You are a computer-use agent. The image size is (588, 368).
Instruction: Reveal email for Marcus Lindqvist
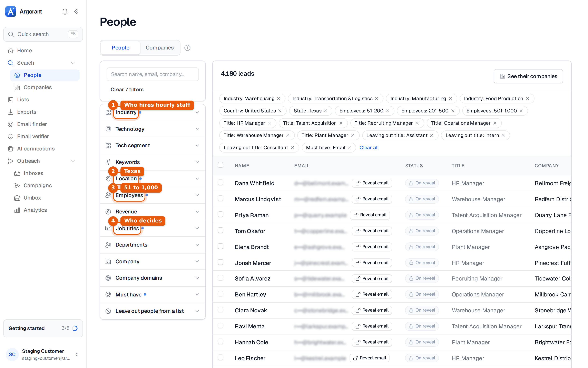pyautogui.click(x=372, y=199)
